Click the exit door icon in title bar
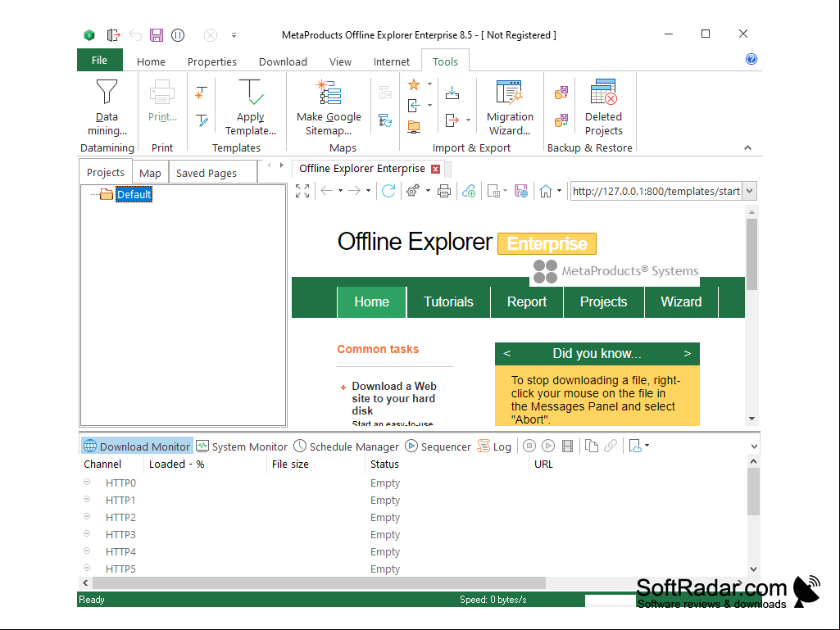This screenshot has width=840, height=630. point(113,35)
